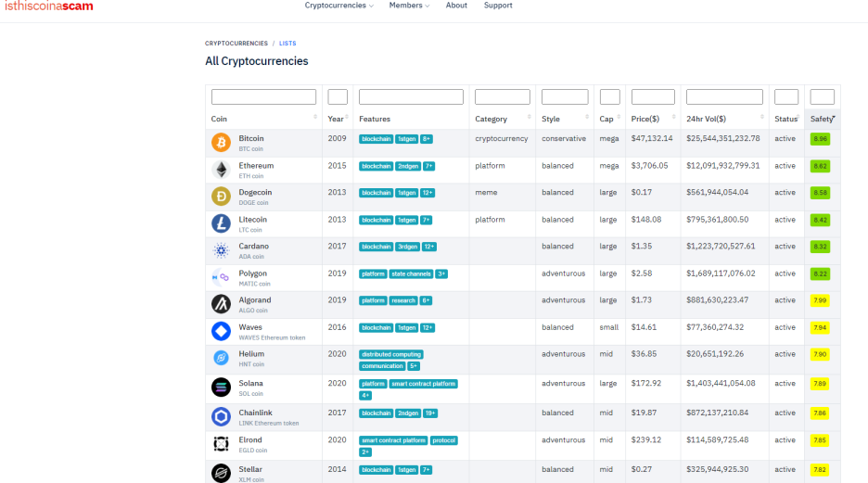This screenshot has width=868, height=483.
Task: Click the 3rdgen tag in Cardano row
Action: pos(408,247)
